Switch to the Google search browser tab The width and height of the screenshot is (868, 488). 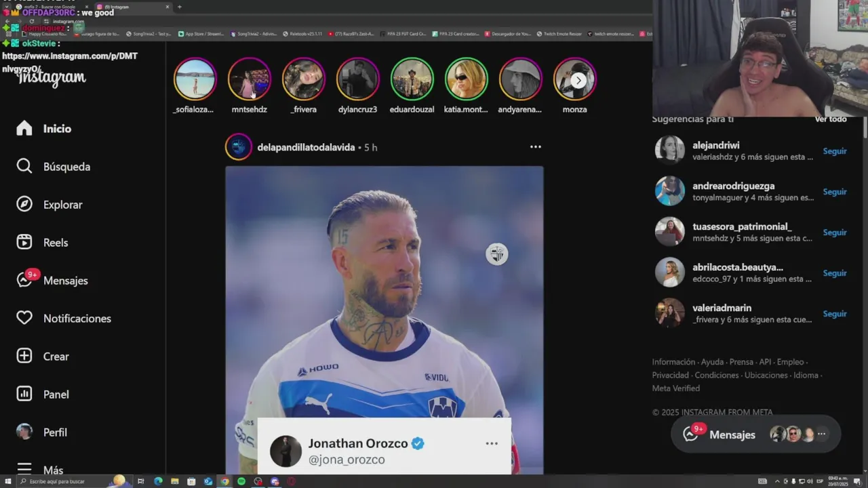pyautogui.click(x=51, y=7)
